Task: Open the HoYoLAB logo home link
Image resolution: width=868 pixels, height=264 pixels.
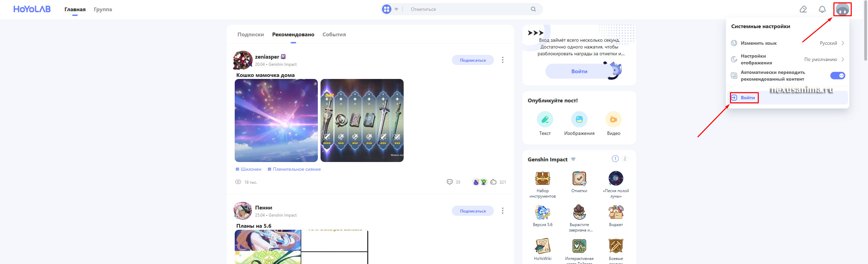Action: [x=32, y=9]
